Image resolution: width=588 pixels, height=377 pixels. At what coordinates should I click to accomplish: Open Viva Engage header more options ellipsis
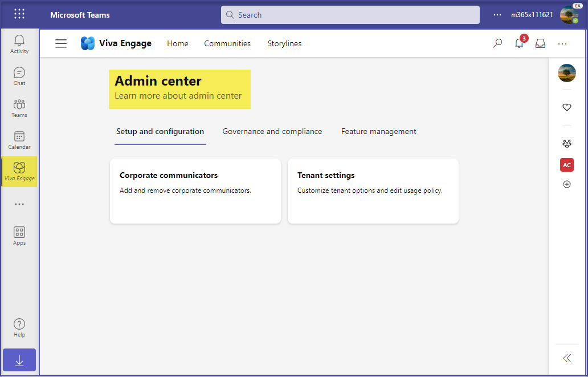[x=562, y=43]
